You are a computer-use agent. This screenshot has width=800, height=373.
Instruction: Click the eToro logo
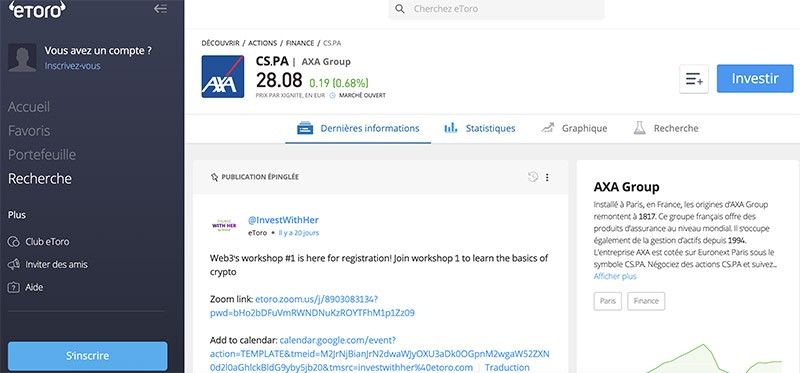(37, 9)
